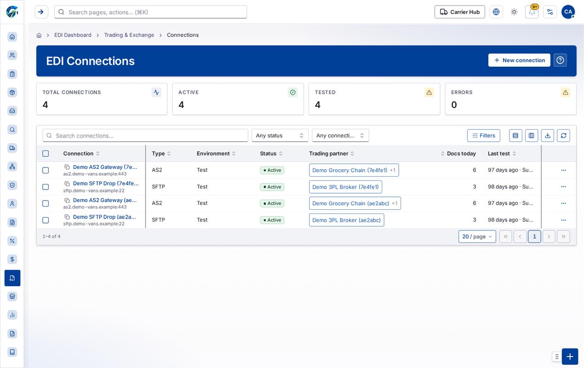
Task: Sort by the Status column
Action: [x=271, y=154]
